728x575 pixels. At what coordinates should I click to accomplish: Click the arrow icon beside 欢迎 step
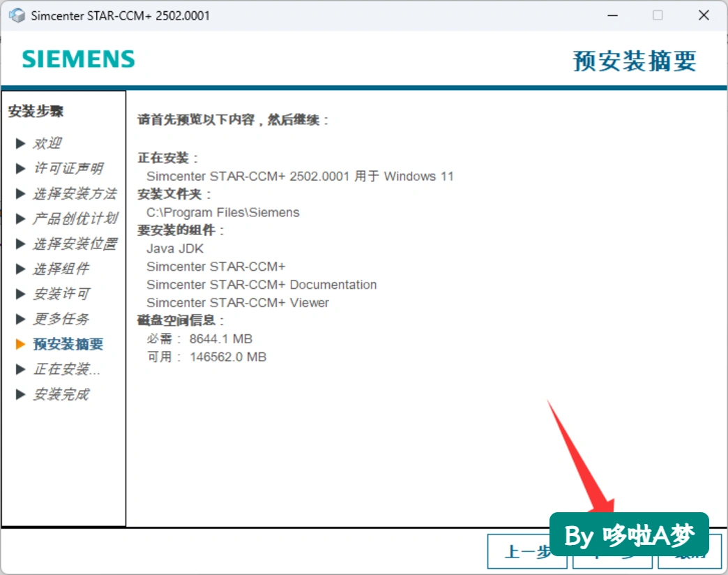20,144
